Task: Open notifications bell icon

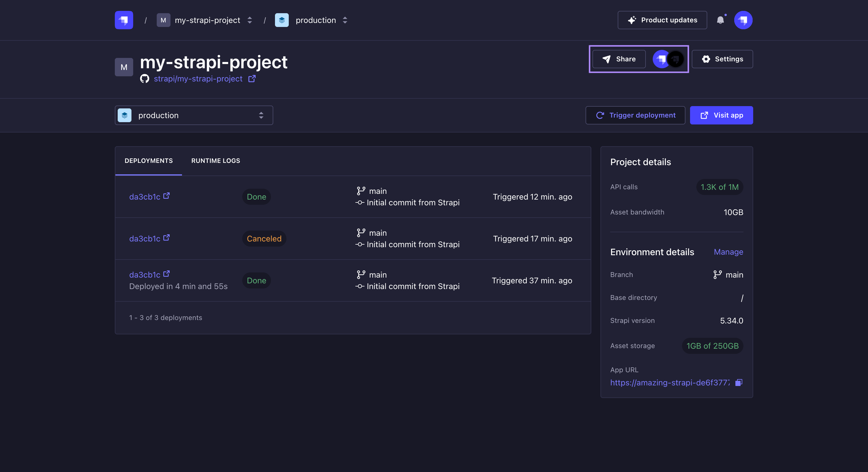Action: pyautogui.click(x=720, y=20)
